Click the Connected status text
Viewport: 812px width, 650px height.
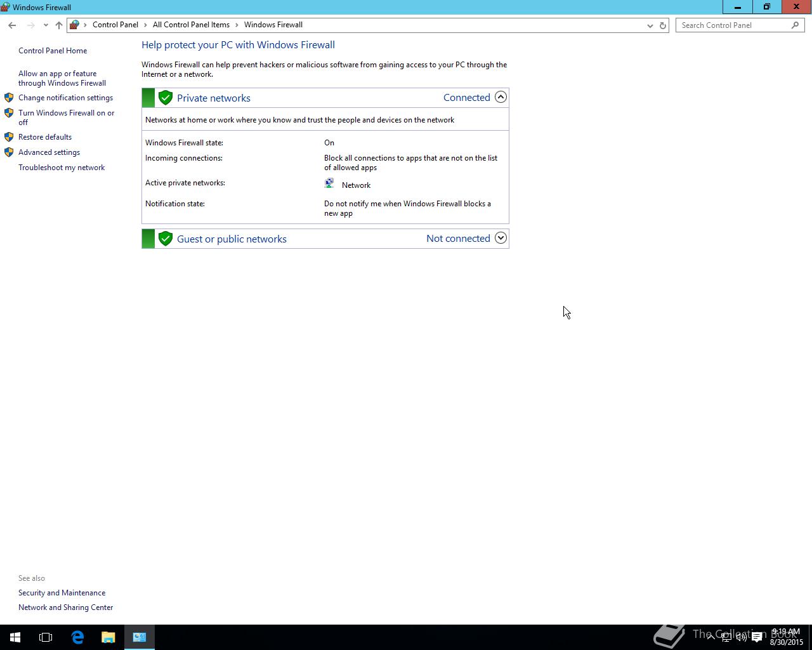(467, 97)
